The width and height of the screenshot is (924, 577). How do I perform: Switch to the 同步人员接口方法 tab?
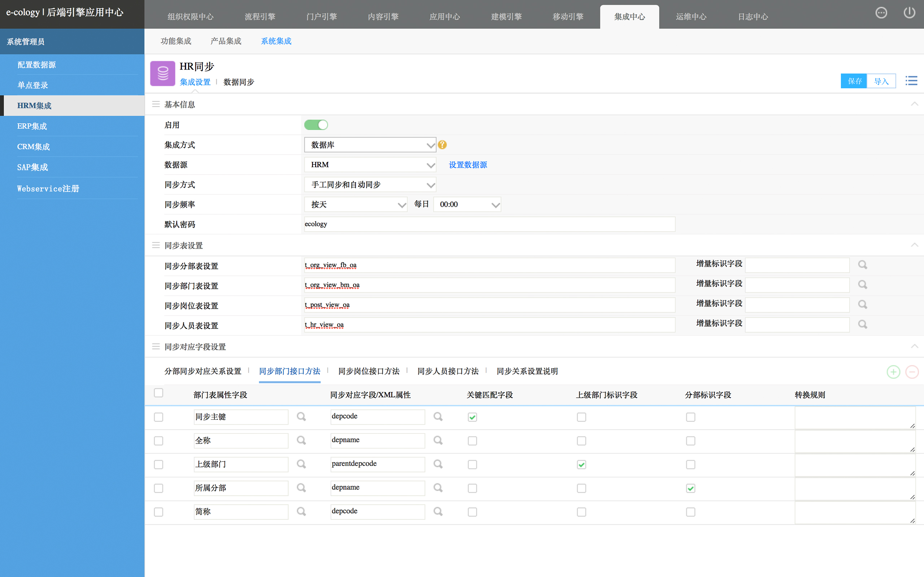point(448,371)
